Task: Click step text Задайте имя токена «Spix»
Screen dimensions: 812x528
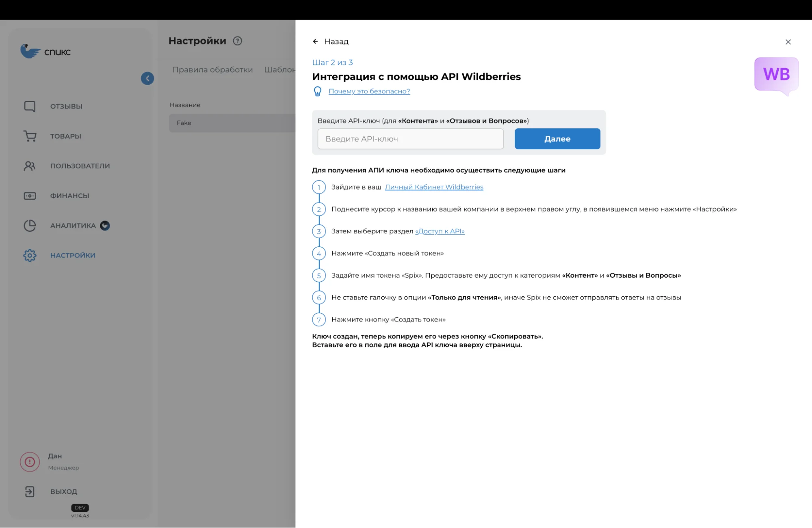Action: click(x=506, y=276)
